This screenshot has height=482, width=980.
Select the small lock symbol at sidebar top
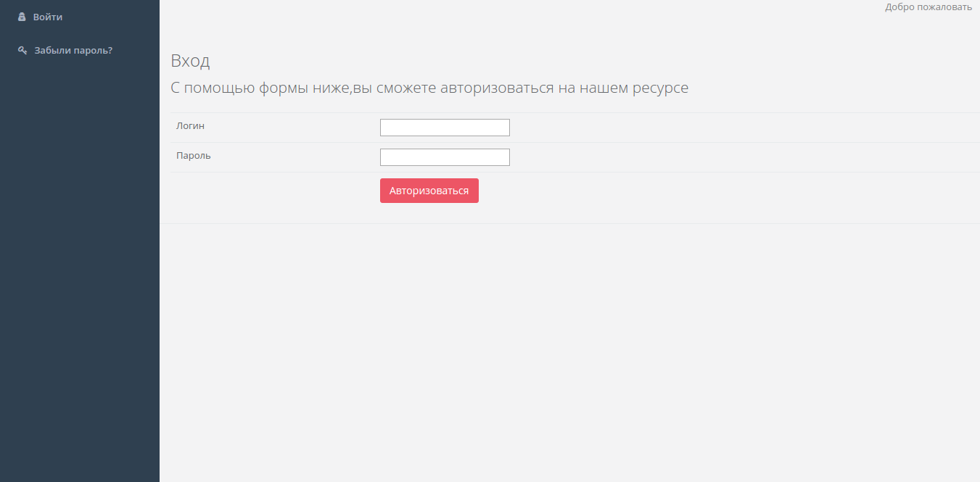(22, 16)
